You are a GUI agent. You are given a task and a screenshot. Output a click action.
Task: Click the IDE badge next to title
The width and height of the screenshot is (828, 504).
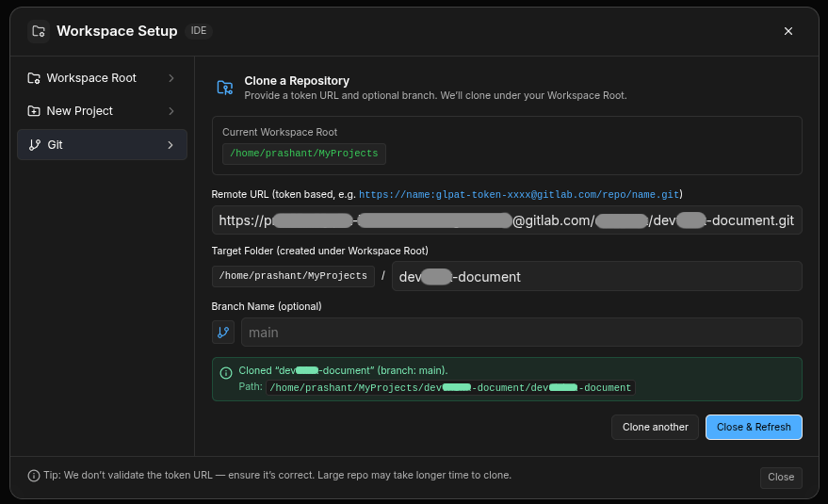pyautogui.click(x=199, y=31)
